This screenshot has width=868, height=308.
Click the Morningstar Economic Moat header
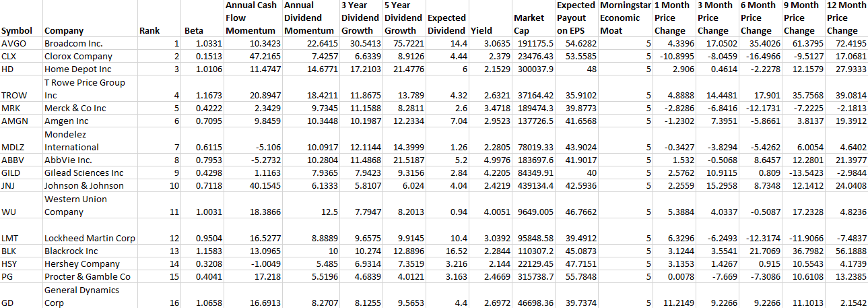coord(622,18)
